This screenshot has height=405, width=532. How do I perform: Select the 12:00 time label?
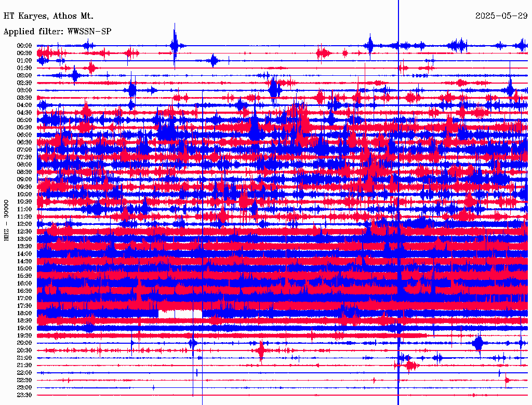pos(24,224)
